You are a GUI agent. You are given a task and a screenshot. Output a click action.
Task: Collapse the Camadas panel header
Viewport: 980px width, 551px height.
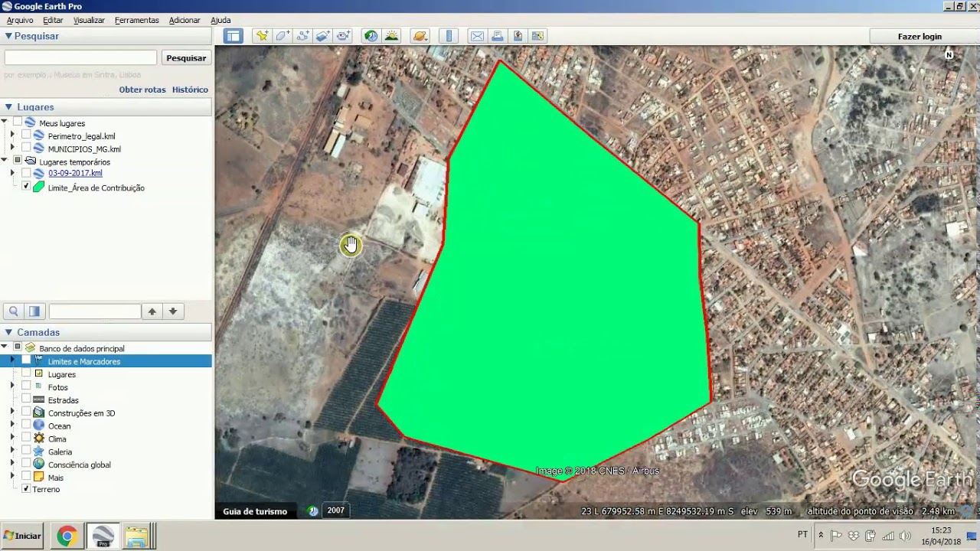pyautogui.click(x=8, y=332)
